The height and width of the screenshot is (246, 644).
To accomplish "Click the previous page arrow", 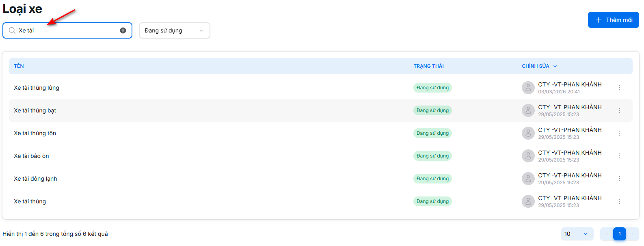I will coord(607,234).
